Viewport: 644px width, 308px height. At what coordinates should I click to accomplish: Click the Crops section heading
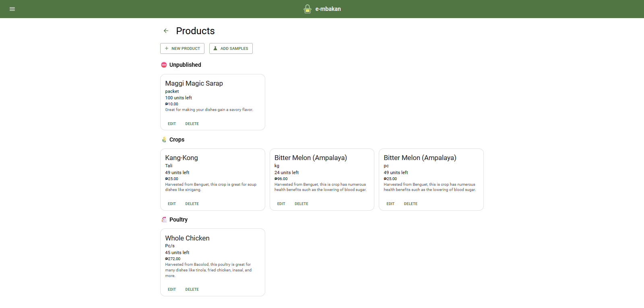[x=177, y=140]
